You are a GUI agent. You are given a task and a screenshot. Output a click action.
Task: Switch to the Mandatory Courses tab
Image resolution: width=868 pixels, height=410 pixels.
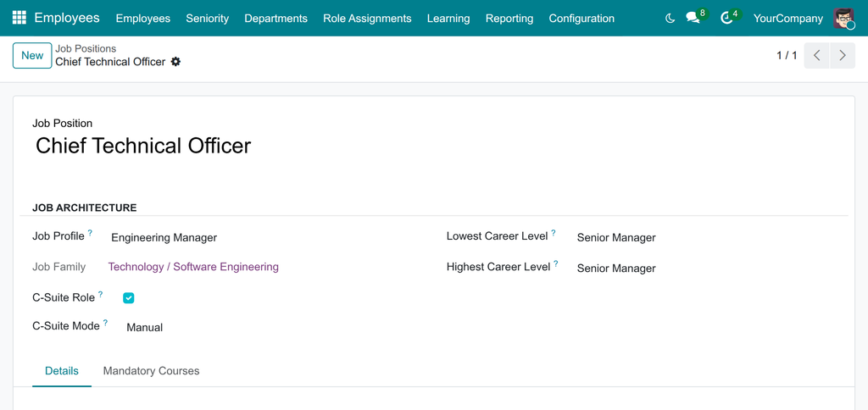151,371
